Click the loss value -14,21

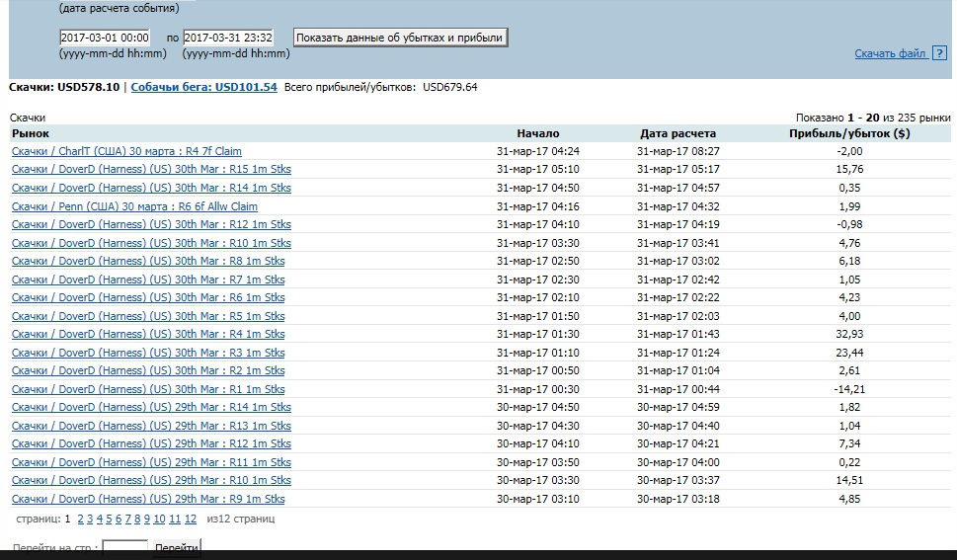[849, 389]
